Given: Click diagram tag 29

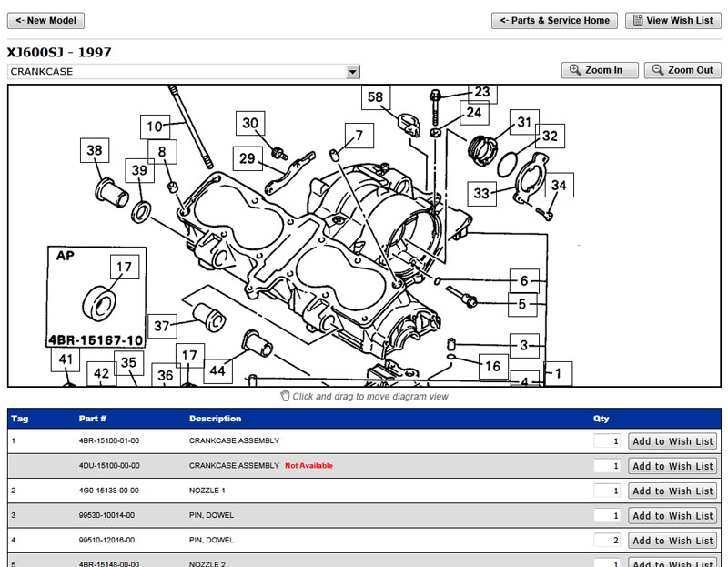Looking at the screenshot, I should 248,158.
